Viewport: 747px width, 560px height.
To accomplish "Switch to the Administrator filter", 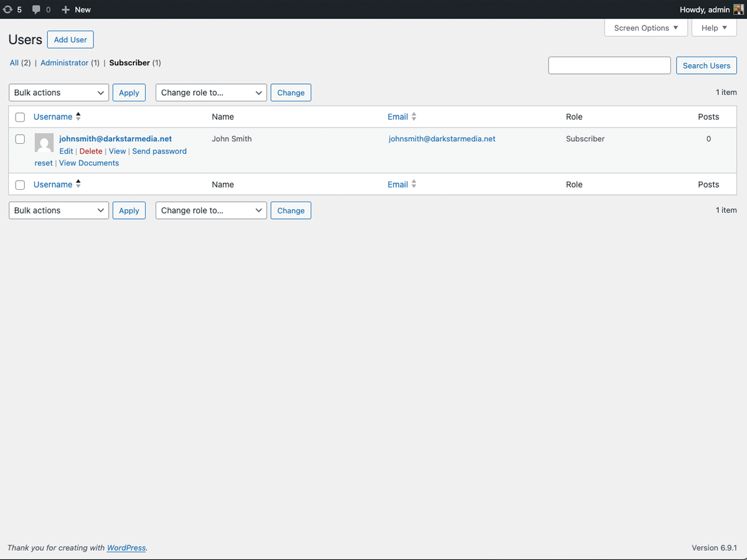I will coord(65,63).
